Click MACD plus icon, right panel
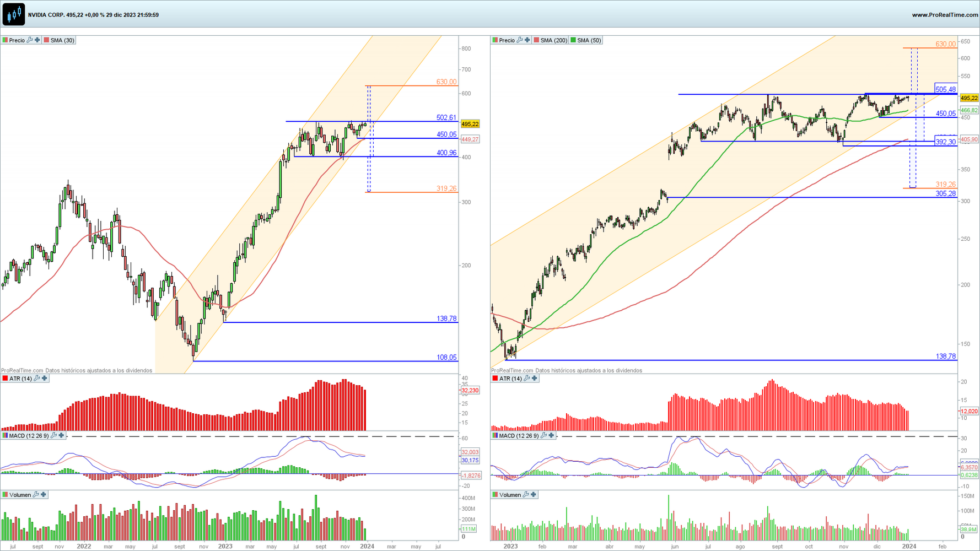The image size is (980, 551). tap(551, 436)
